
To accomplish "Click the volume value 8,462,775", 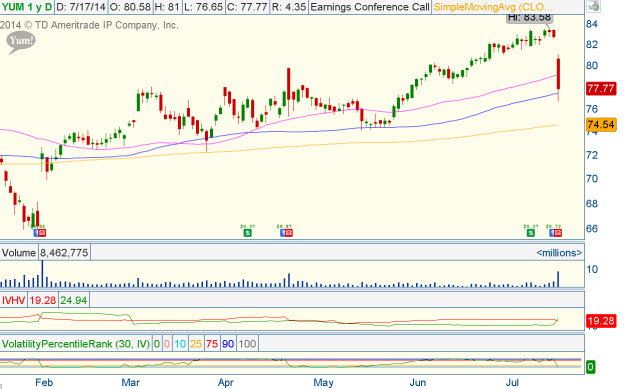I will coord(64,253).
